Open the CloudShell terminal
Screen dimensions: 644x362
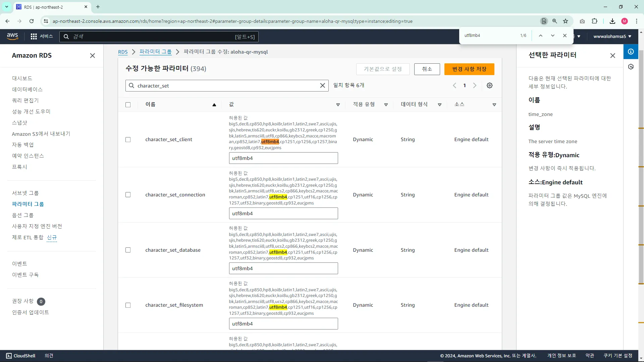pyautogui.click(x=20, y=356)
